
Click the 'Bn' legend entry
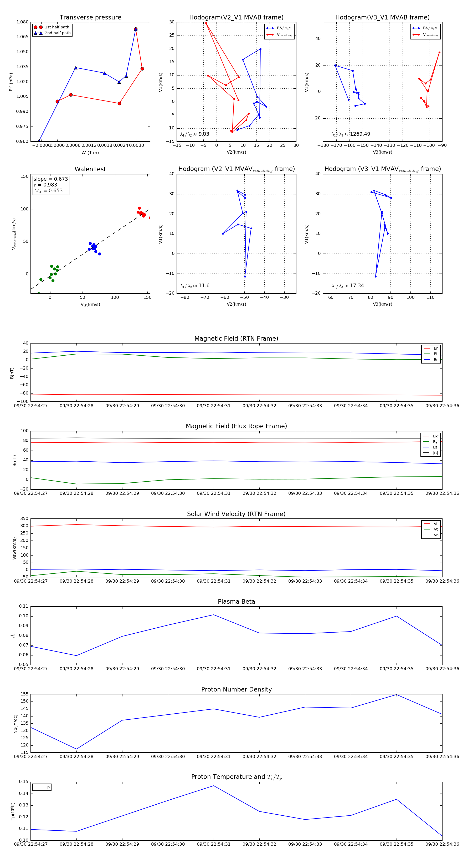[x=431, y=360]
